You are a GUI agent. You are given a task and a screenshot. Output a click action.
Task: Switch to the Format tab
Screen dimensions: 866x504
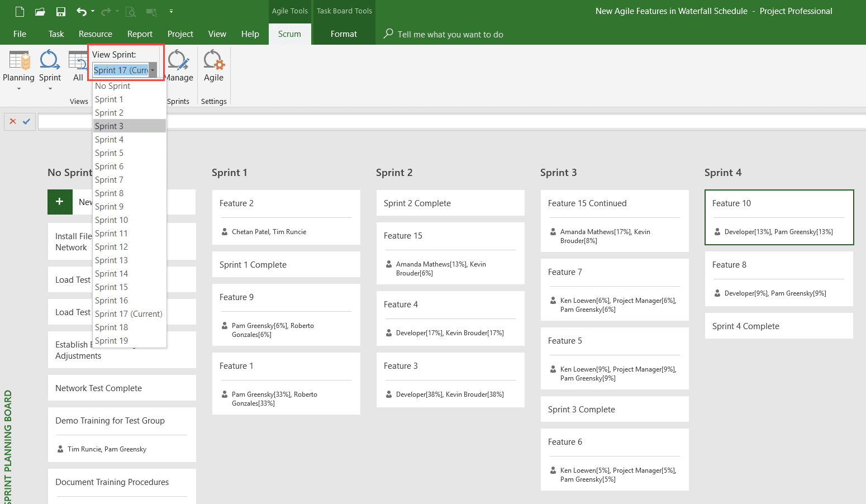344,34
